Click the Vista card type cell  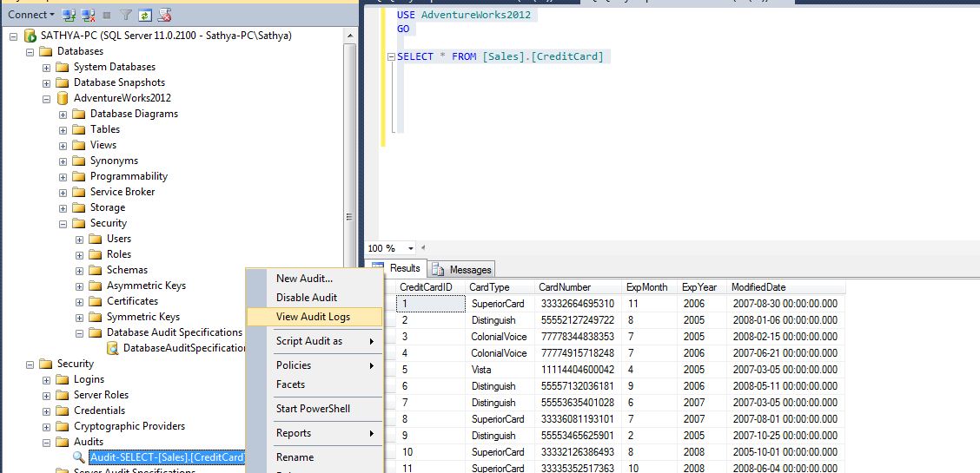coord(500,370)
